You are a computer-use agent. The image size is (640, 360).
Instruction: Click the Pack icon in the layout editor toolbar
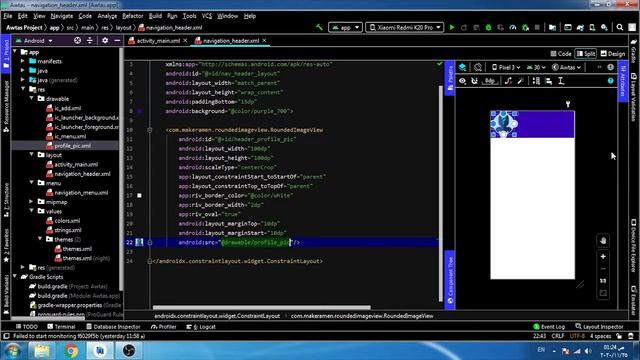click(x=536, y=81)
